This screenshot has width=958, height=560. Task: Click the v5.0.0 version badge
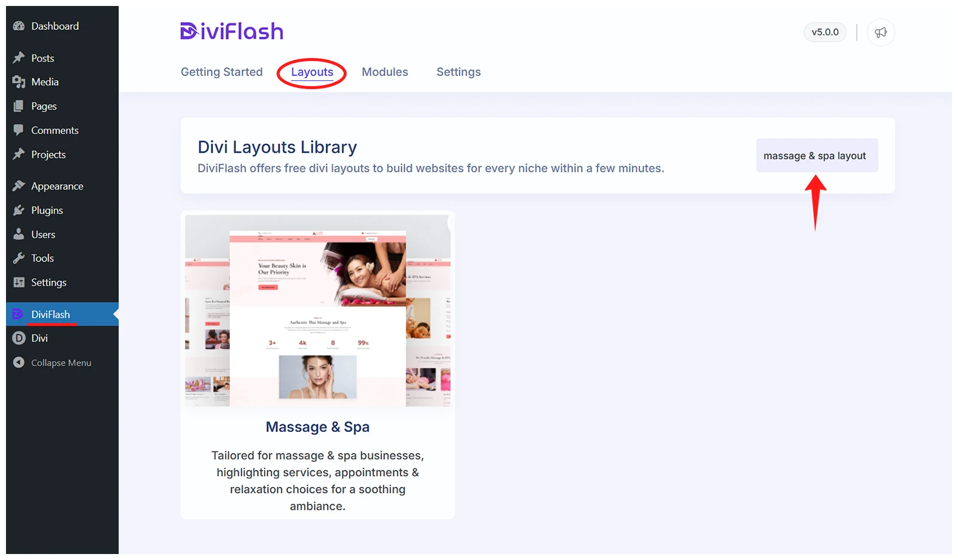coord(824,32)
